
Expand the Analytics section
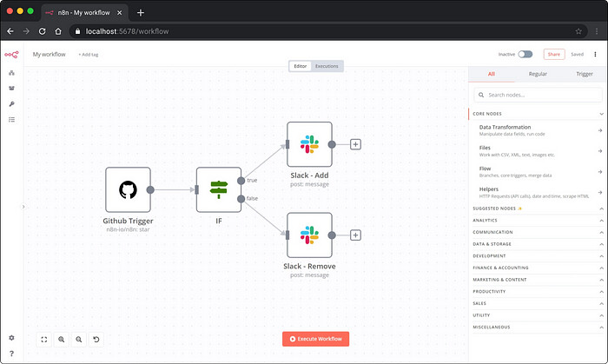[x=539, y=221]
